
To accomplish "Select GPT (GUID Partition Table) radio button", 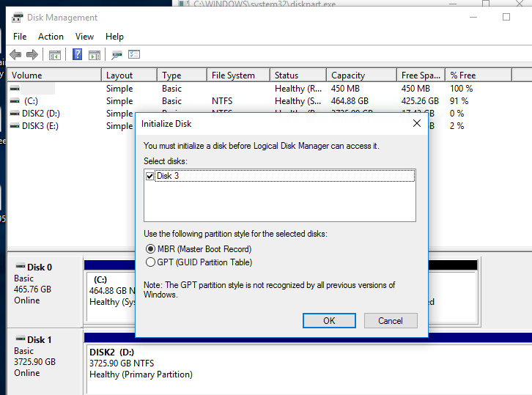I will 150,262.
